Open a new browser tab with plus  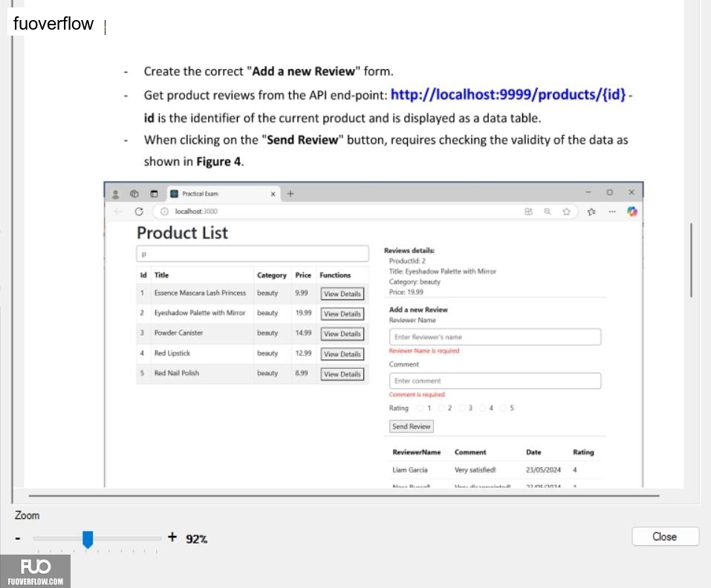tap(290, 194)
